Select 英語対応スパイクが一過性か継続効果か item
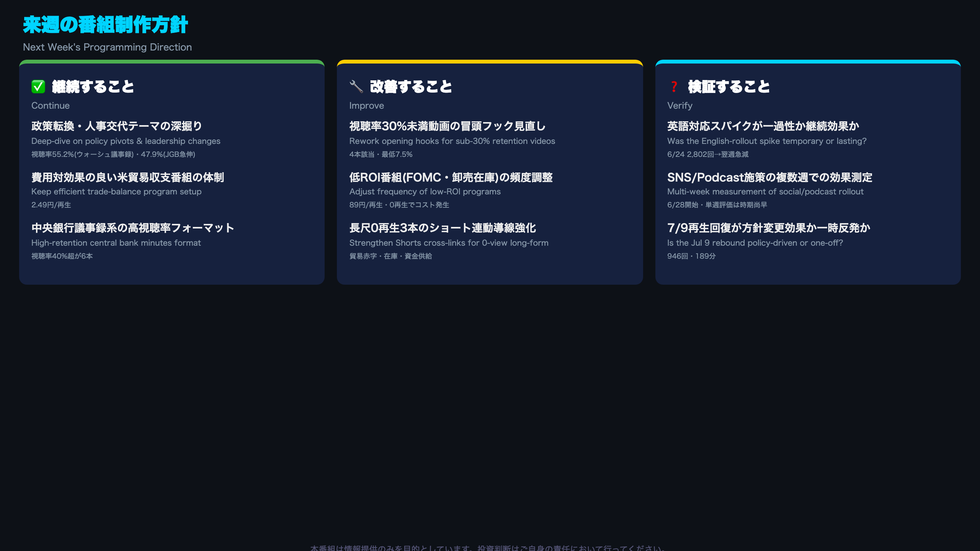 tap(763, 126)
